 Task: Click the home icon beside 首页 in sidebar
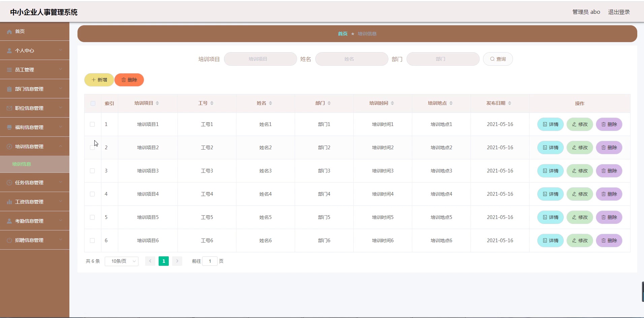coord(9,32)
